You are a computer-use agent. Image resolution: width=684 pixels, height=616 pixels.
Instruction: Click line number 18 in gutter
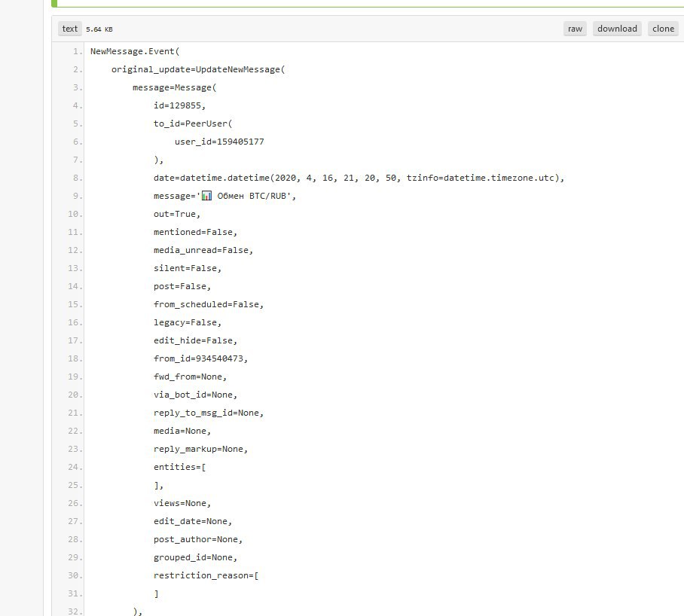[x=75, y=358]
